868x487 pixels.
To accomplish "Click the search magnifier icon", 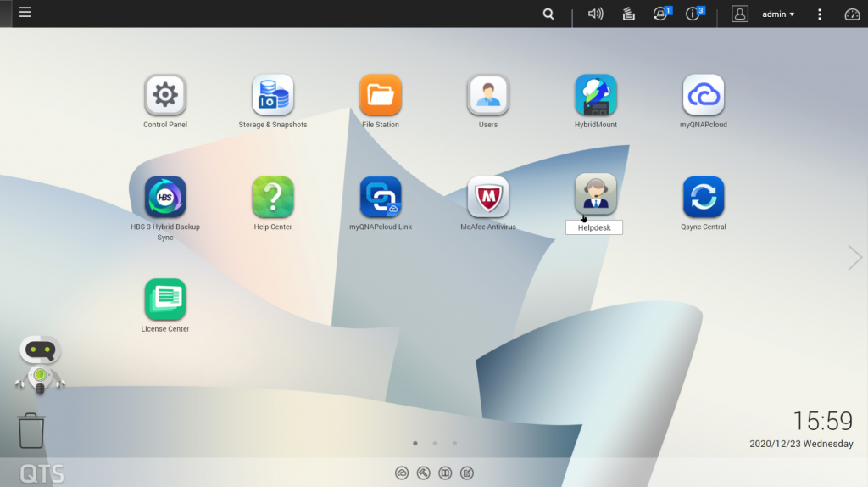I will (548, 14).
